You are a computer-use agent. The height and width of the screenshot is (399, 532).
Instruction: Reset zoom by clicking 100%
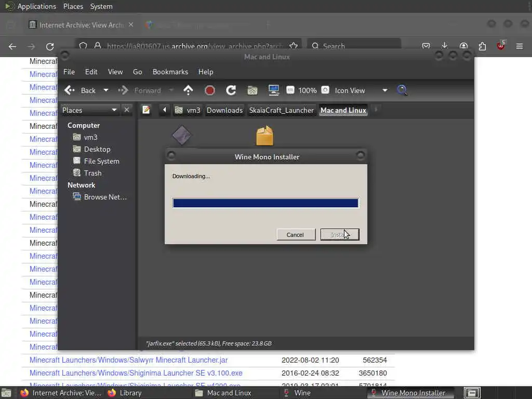[x=308, y=90]
